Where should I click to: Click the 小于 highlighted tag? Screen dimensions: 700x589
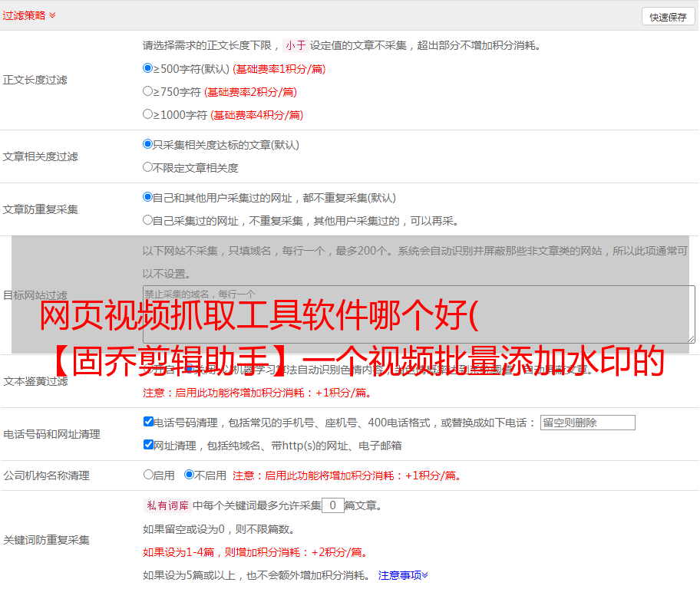pyautogui.click(x=296, y=45)
